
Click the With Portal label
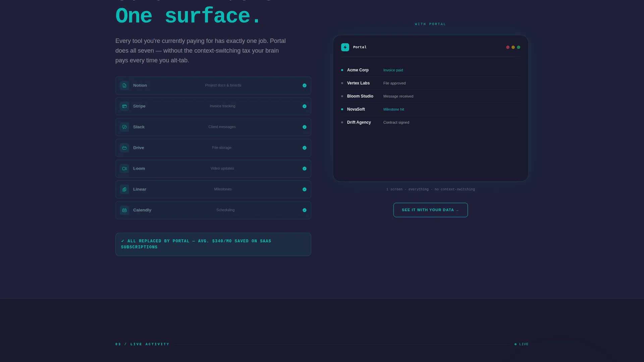[x=430, y=24]
